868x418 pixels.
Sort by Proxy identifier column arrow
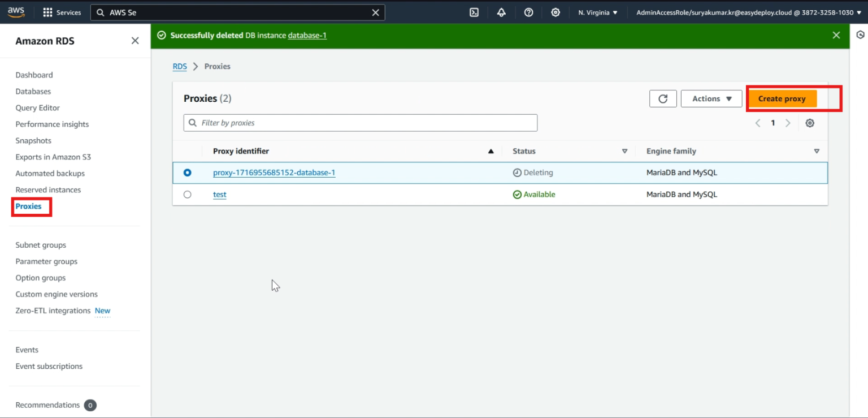pyautogui.click(x=491, y=151)
